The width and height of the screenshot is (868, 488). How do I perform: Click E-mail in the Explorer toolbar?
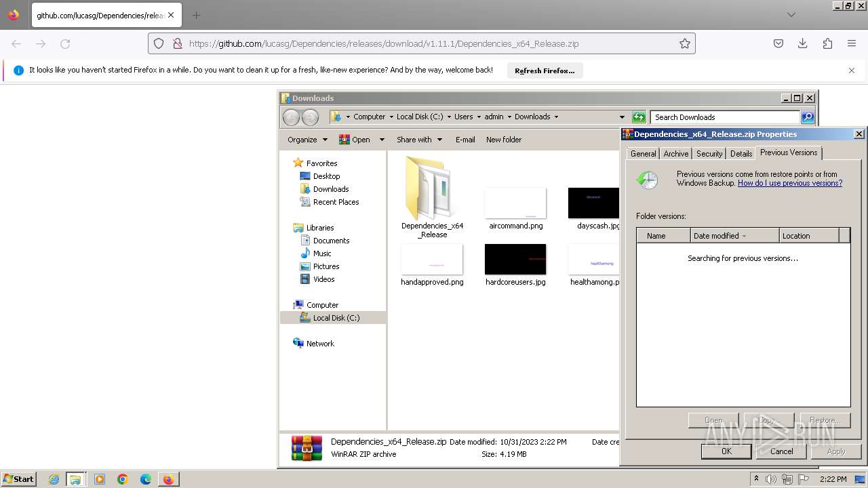[x=465, y=140]
